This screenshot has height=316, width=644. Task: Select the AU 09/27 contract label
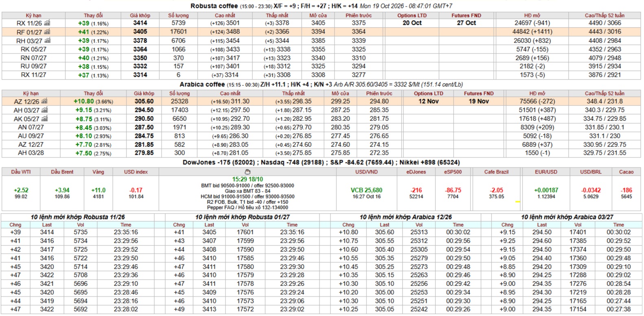(31, 136)
